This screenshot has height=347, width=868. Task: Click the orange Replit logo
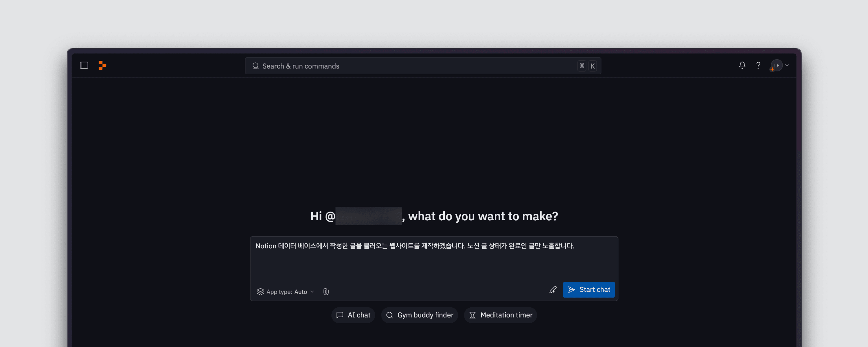pos(102,65)
